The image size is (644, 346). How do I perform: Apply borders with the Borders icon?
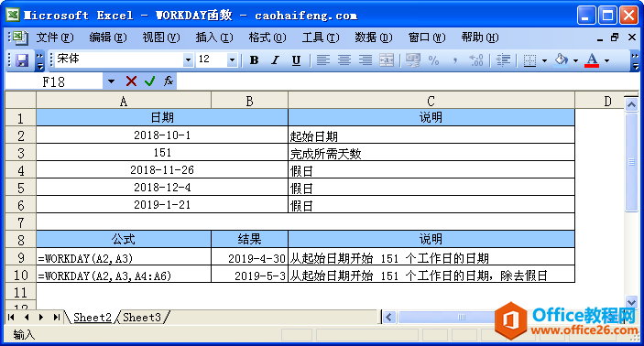pyautogui.click(x=529, y=60)
